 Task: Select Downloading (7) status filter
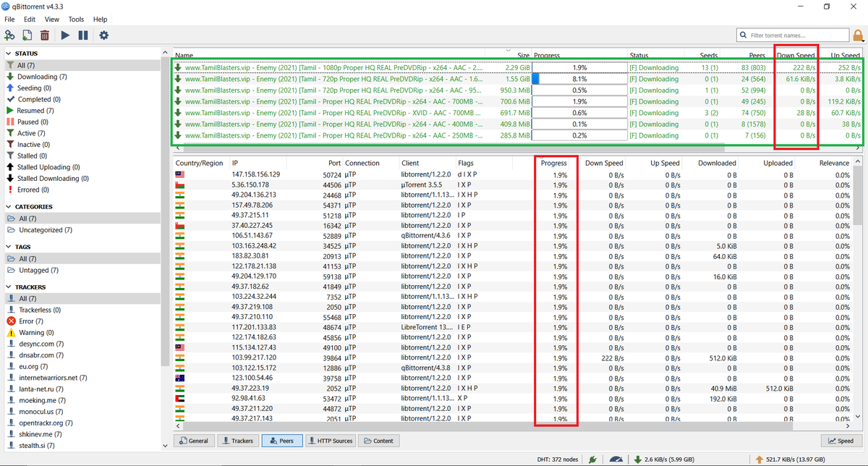coord(81,77)
